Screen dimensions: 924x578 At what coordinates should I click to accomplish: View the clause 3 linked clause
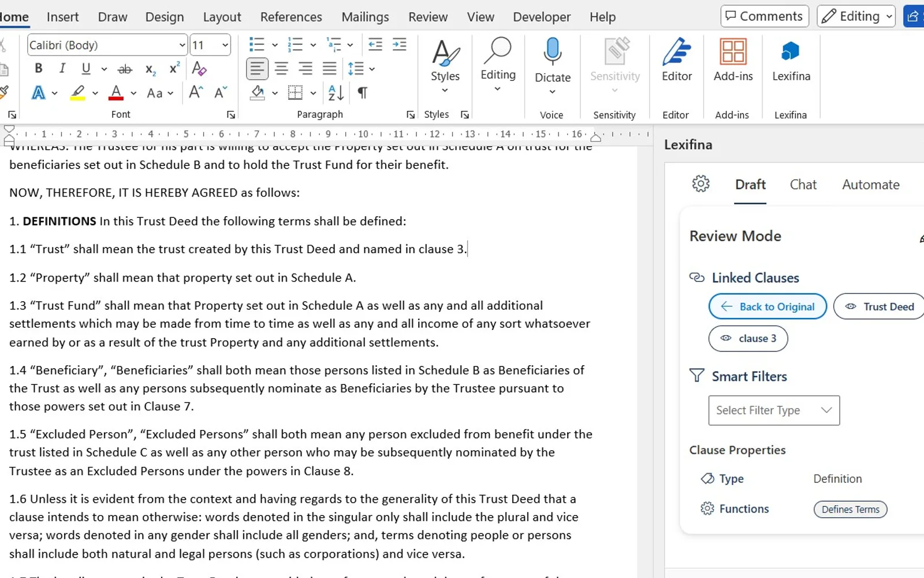click(x=748, y=339)
